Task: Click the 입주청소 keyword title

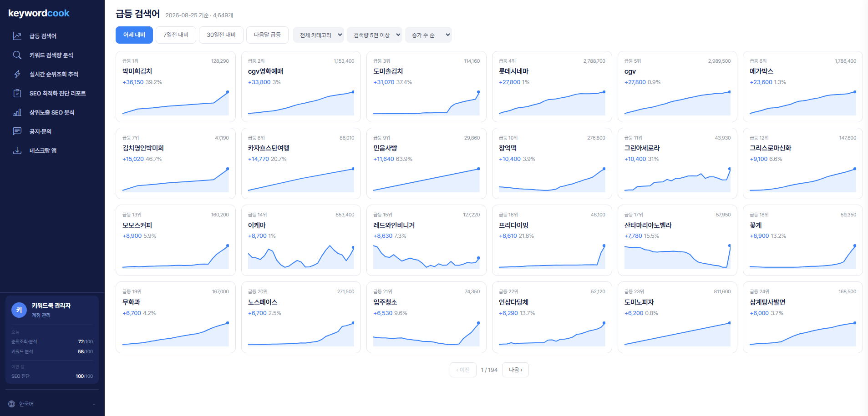Action: pos(385,302)
